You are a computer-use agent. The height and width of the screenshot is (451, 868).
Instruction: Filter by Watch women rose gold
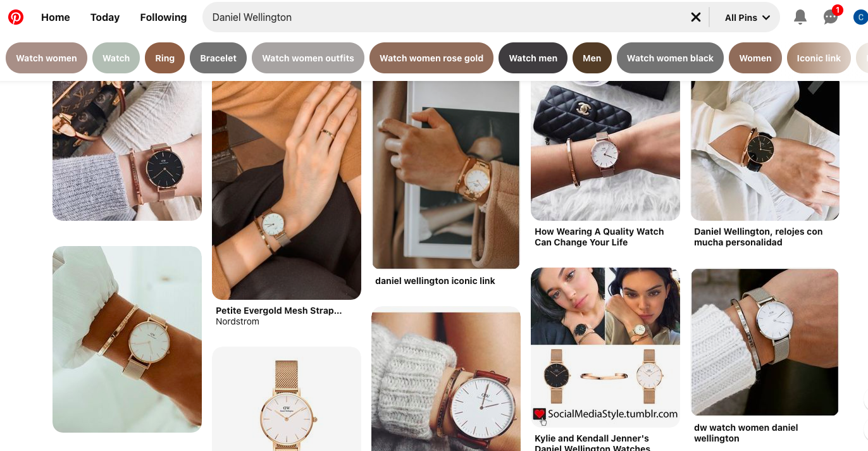pyautogui.click(x=431, y=58)
